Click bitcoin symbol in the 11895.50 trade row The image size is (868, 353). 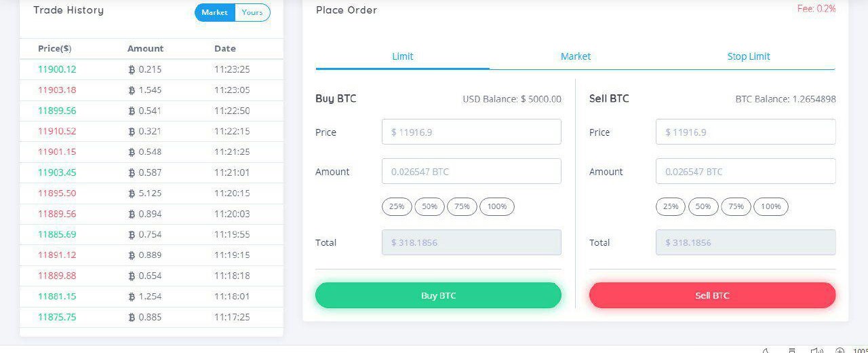tap(132, 193)
